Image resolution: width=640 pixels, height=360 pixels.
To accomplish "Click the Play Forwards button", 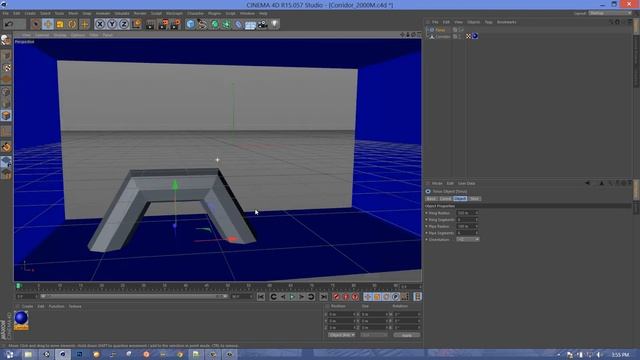I will tap(292, 297).
